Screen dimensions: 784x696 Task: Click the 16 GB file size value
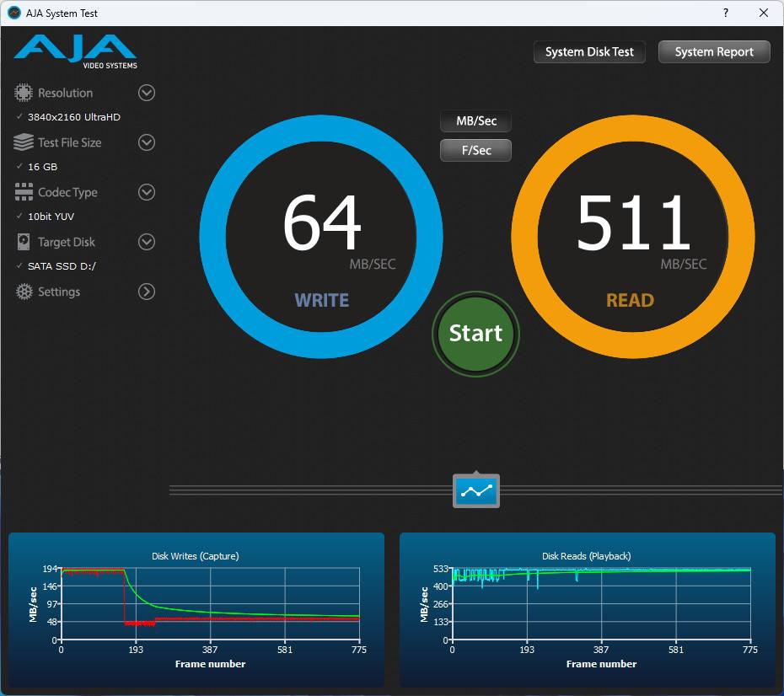42,167
